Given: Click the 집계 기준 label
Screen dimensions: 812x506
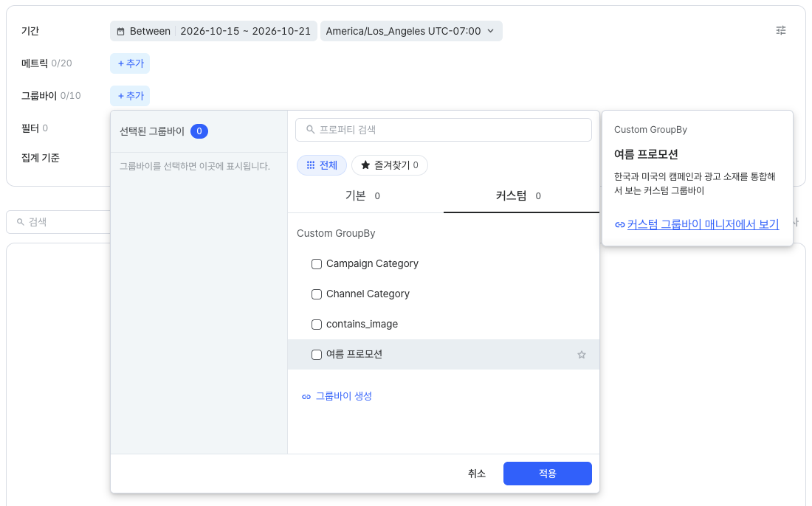Looking at the screenshot, I should pos(41,158).
